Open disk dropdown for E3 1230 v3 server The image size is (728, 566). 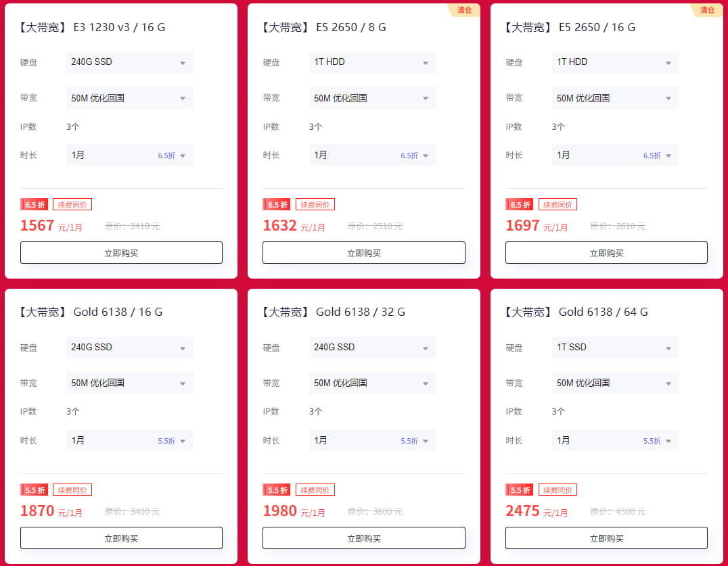[x=129, y=62]
